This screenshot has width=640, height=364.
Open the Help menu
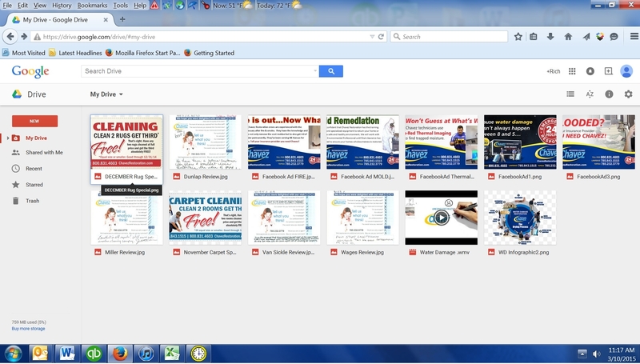(x=140, y=6)
